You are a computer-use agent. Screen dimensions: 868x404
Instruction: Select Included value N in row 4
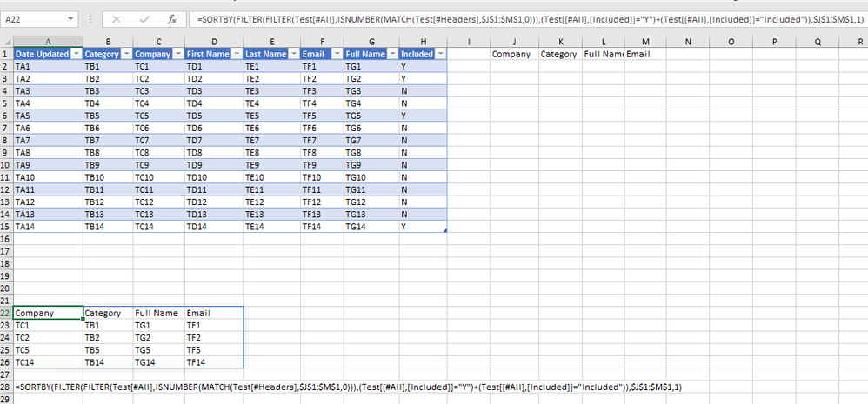(x=423, y=91)
